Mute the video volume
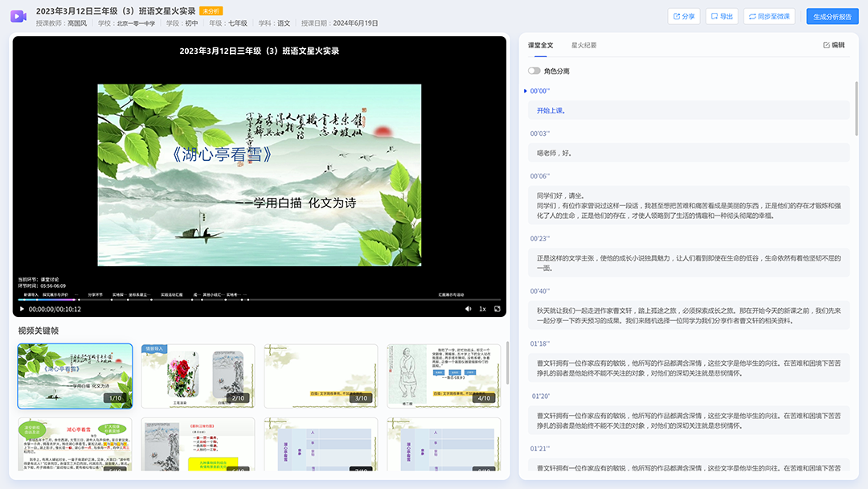 (x=469, y=309)
